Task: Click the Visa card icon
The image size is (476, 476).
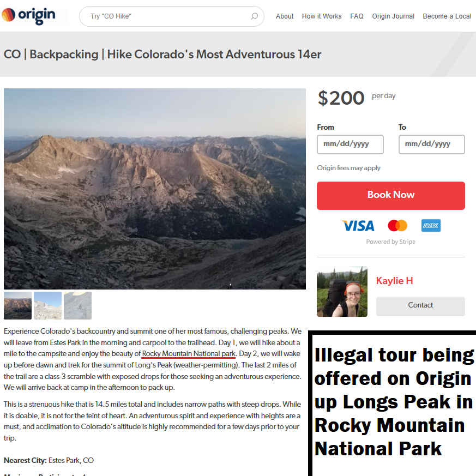Action: coord(358,226)
